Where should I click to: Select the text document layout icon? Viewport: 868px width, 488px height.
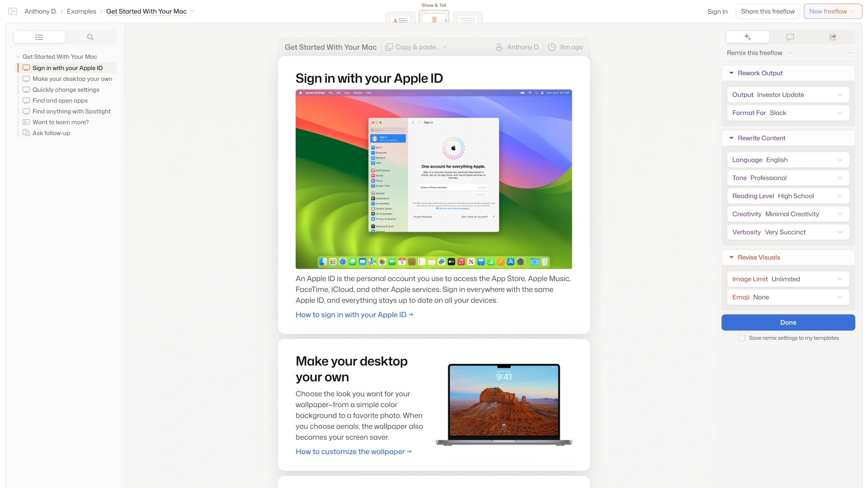point(400,19)
